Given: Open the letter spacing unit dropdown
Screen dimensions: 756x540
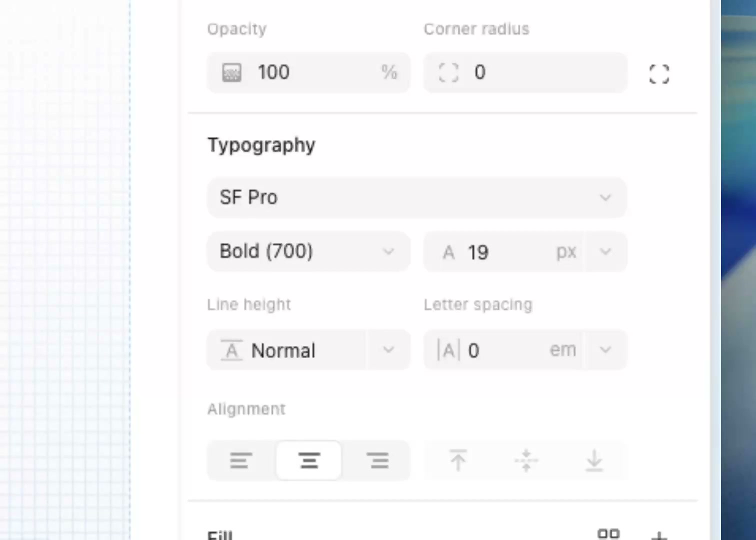Looking at the screenshot, I should 605,349.
